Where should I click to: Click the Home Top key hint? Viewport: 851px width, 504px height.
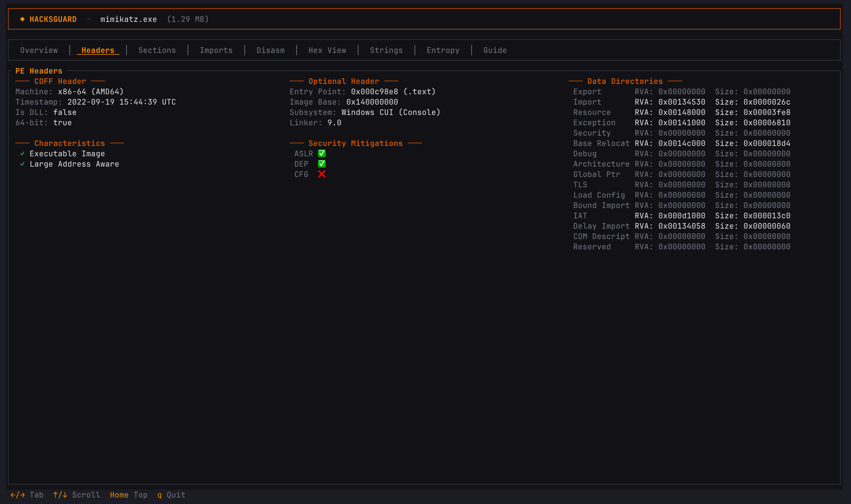[x=129, y=495]
